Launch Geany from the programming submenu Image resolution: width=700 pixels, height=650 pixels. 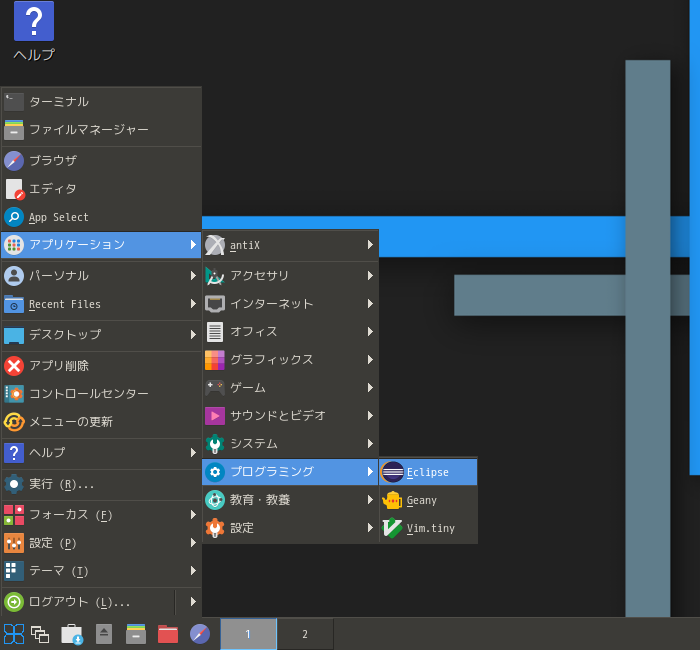pyautogui.click(x=428, y=500)
